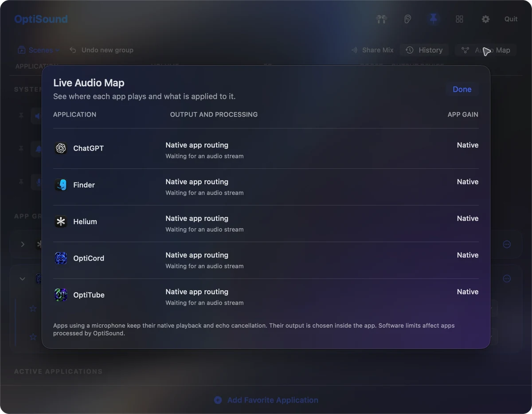Click Native app routing in OptiTube row
Viewport: 532px width, 414px height.
197,292
